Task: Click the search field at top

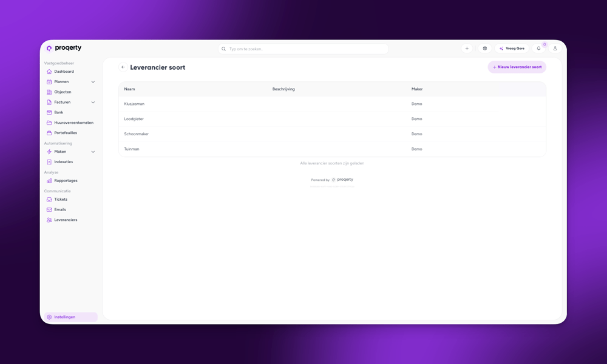Action: point(303,49)
